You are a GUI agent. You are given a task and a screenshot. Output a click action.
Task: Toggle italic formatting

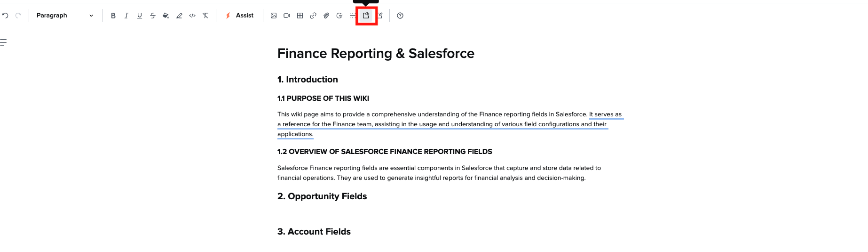(x=126, y=16)
